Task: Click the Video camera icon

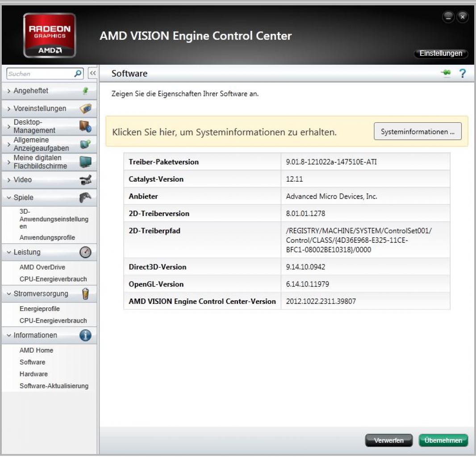Action: click(85, 180)
